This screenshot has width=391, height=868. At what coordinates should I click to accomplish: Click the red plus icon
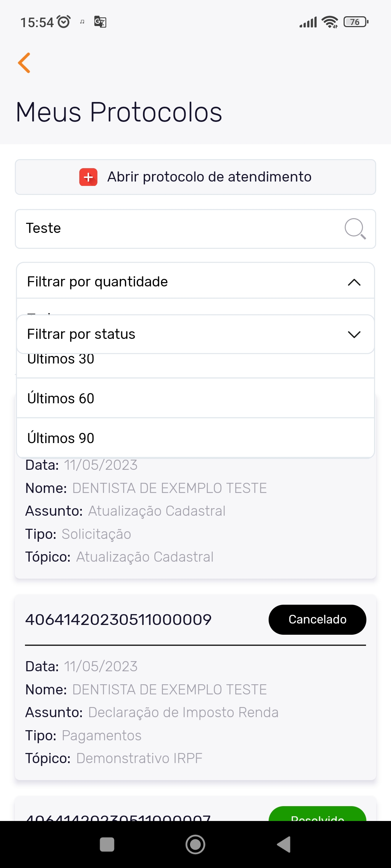click(88, 177)
